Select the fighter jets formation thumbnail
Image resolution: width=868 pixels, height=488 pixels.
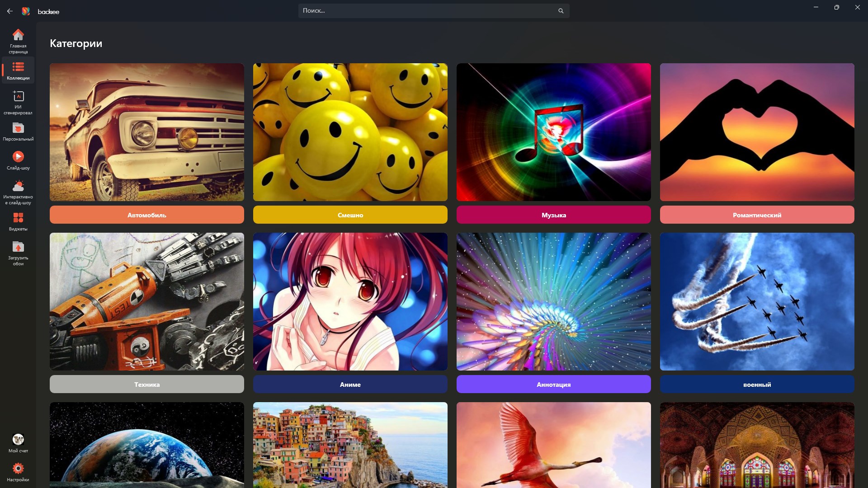click(757, 301)
